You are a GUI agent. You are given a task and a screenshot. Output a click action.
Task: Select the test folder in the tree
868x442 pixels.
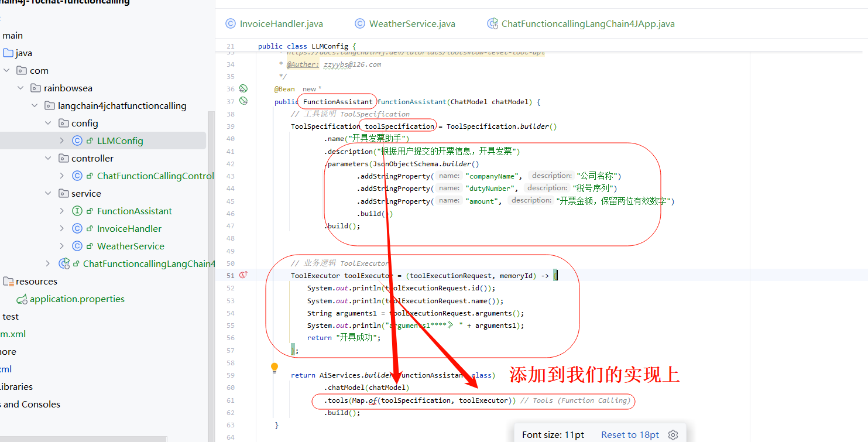pyautogui.click(x=11, y=317)
